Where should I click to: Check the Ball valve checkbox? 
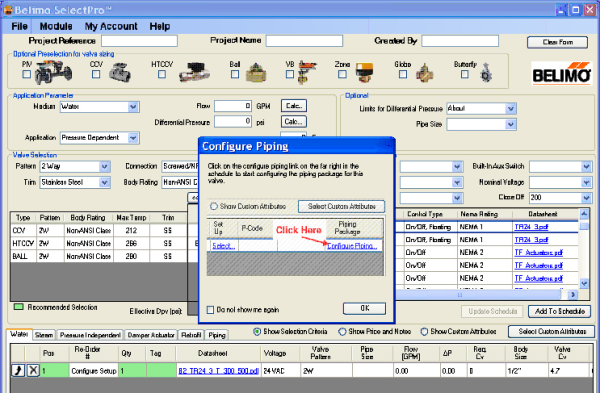click(x=235, y=74)
